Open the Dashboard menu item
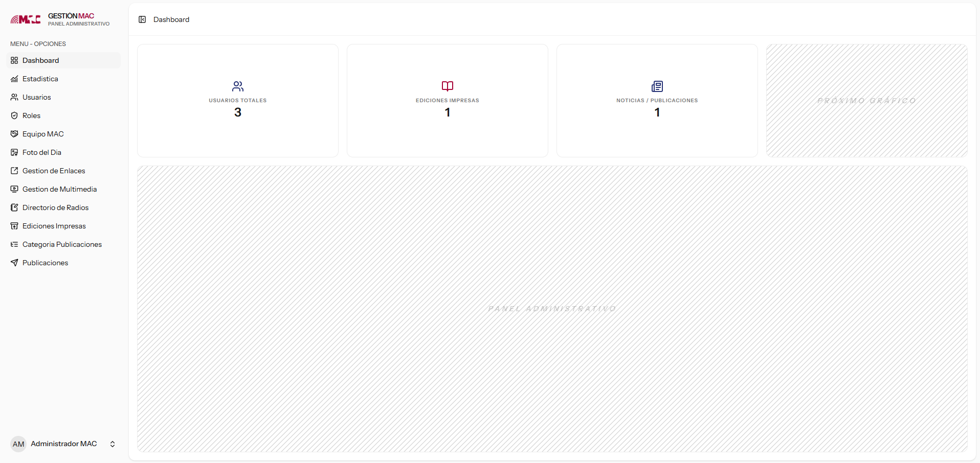Viewport: 980px width, 463px height. coord(41,60)
